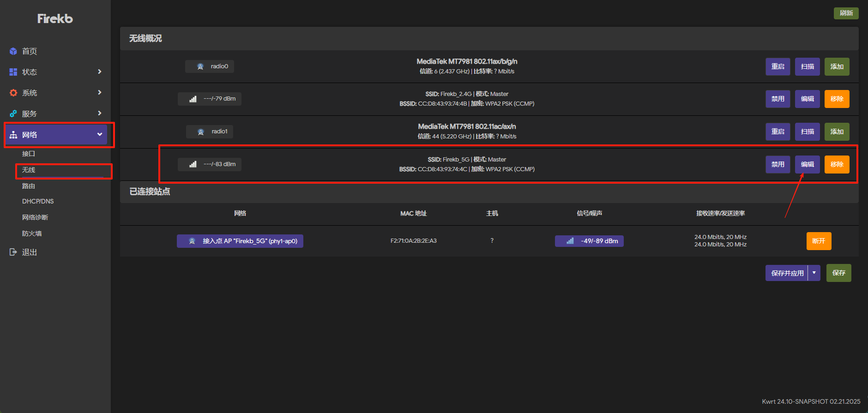Viewport: 868px width, 413px height.
Task: Click the 保存并应用 button
Action: click(787, 273)
